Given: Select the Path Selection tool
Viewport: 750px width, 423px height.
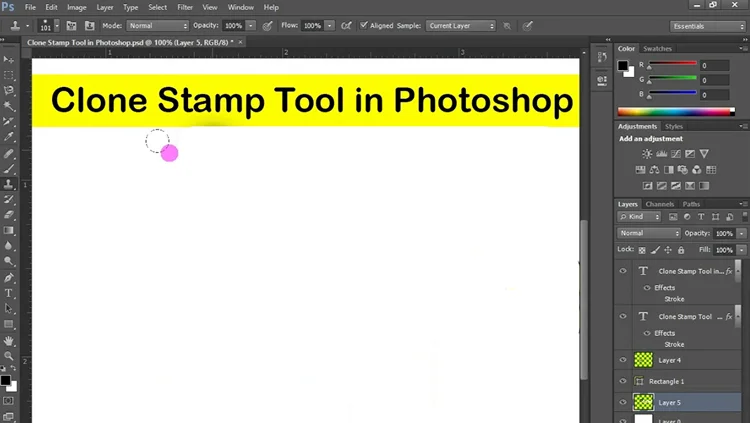Looking at the screenshot, I should click(x=9, y=309).
